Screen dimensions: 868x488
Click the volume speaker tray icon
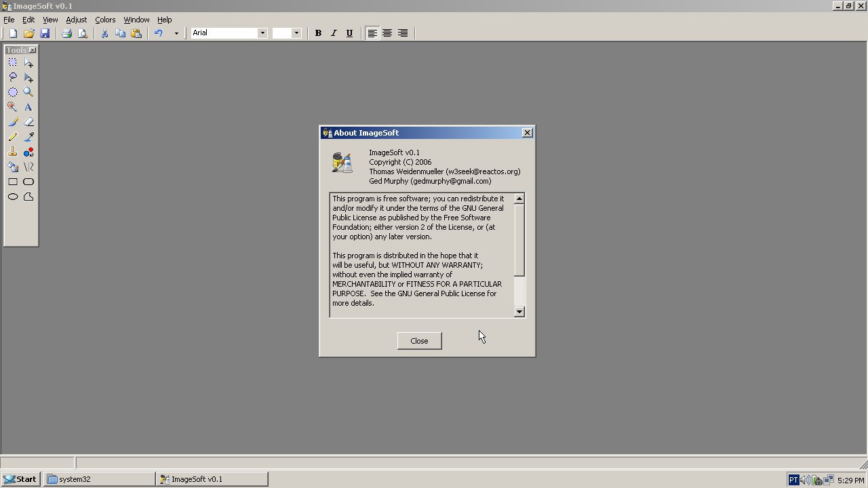click(805, 480)
